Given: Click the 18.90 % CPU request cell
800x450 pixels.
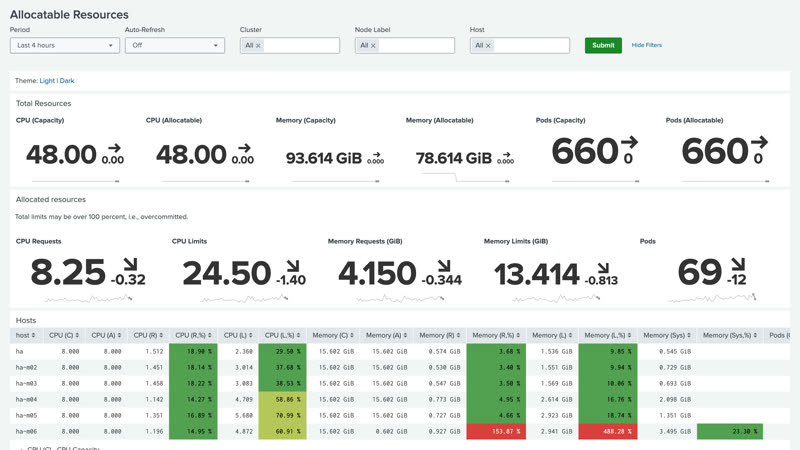Looking at the screenshot, I should click(193, 351).
